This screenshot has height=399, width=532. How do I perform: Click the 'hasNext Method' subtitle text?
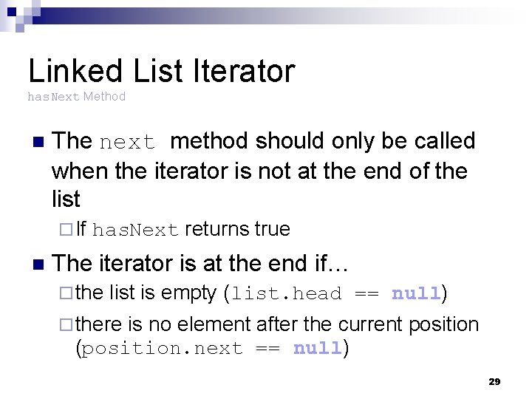click(76, 97)
